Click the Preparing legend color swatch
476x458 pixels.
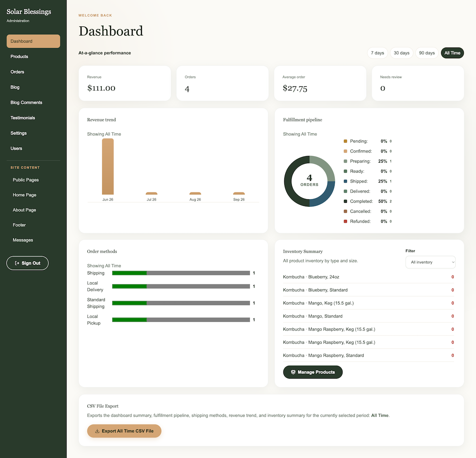pyautogui.click(x=345, y=161)
